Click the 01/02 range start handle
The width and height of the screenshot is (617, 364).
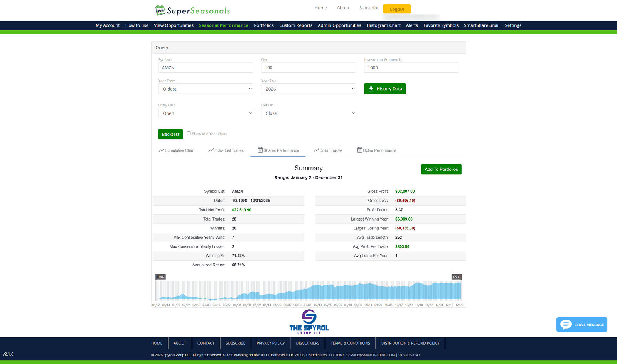point(160,277)
